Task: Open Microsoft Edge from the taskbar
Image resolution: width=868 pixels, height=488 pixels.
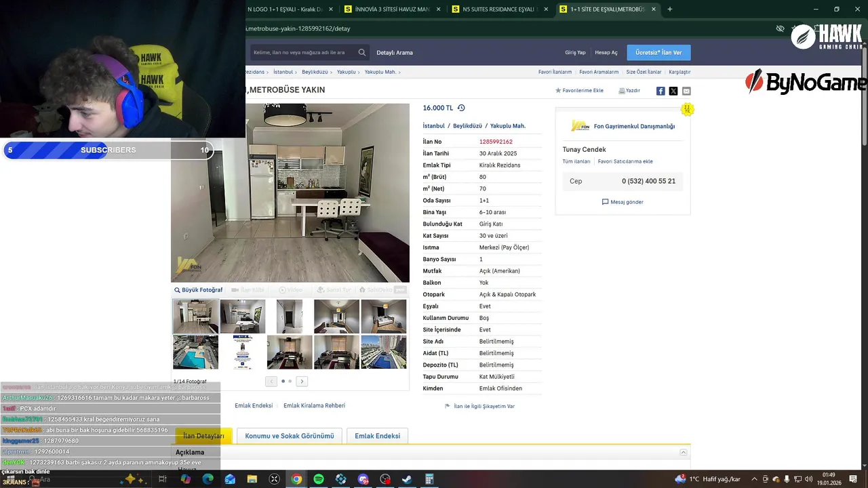Action: [208, 479]
